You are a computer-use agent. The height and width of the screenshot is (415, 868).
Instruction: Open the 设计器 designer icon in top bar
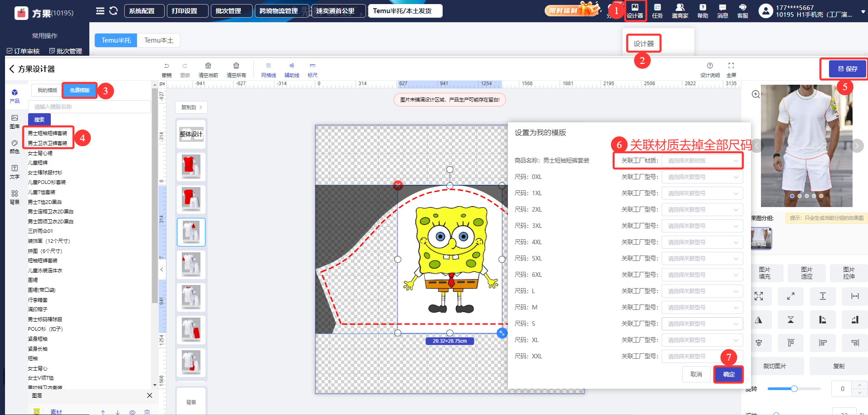point(635,11)
